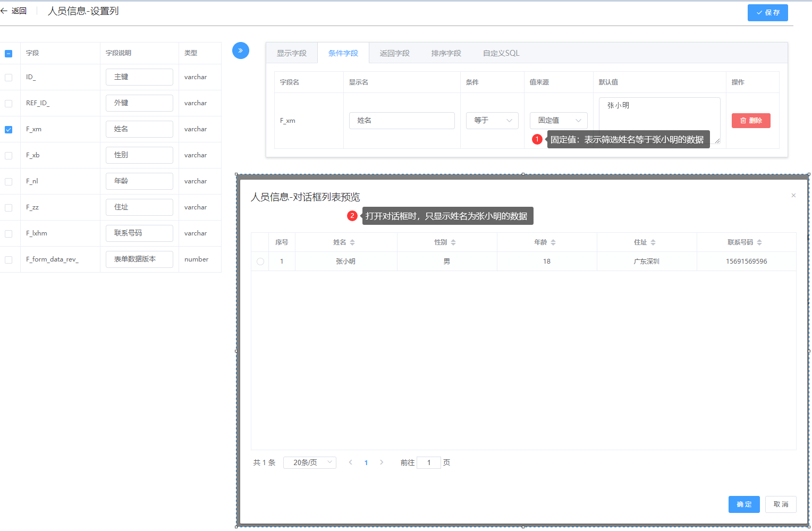The width and height of the screenshot is (812, 531).
Task: Open the 等于 condition dropdown
Action: point(492,121)
